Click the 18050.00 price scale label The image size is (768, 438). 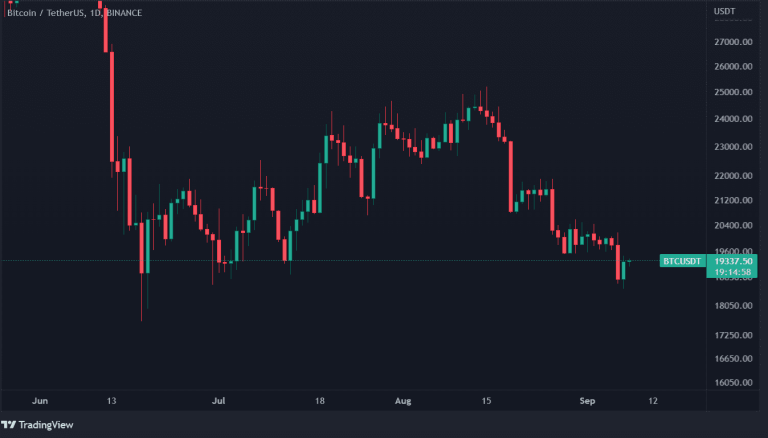733,305
